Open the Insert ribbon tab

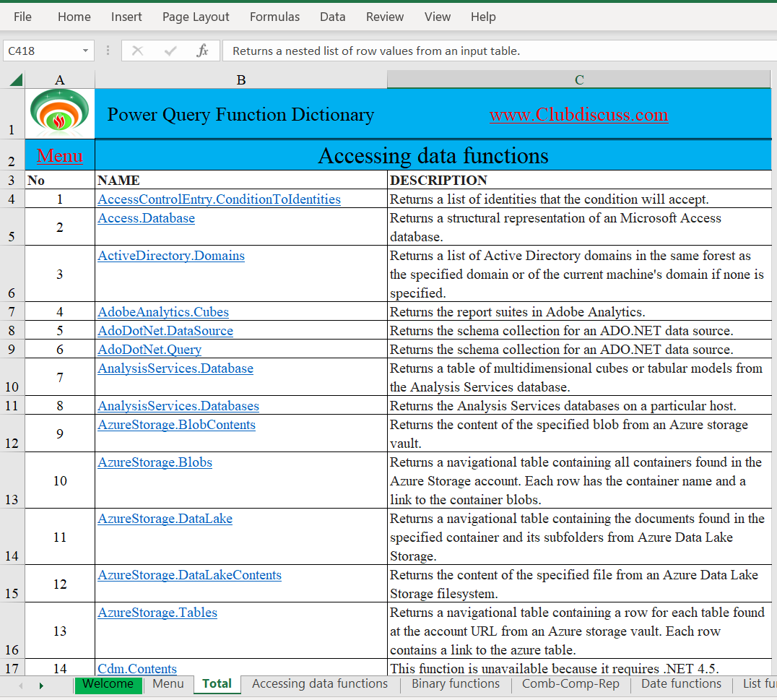coord(126,17)
